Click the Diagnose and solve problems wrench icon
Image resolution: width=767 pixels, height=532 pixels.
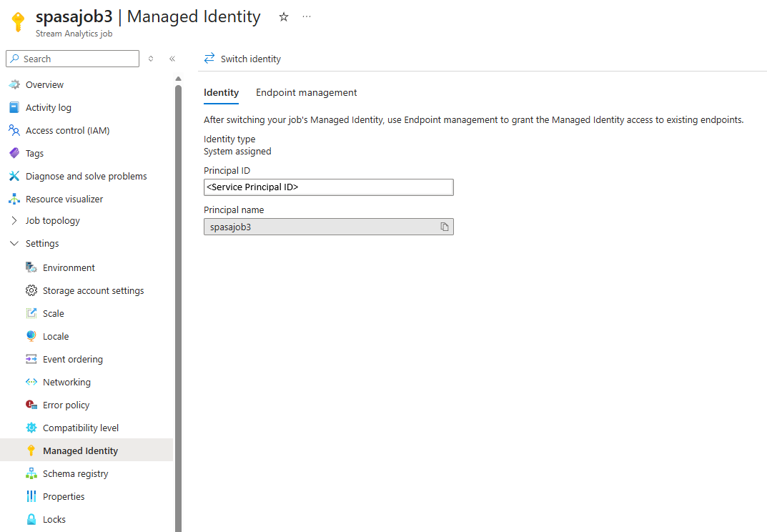point(14,176)
